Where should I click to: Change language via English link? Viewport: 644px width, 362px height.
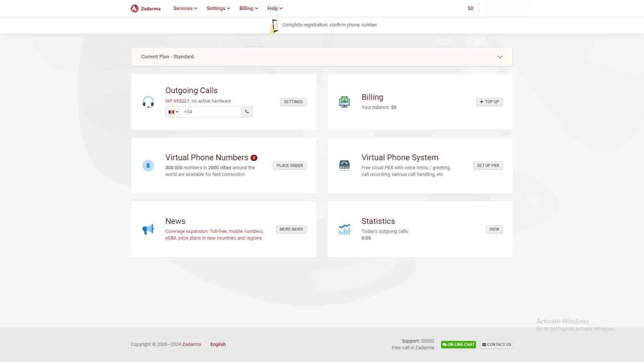point(218,344)
